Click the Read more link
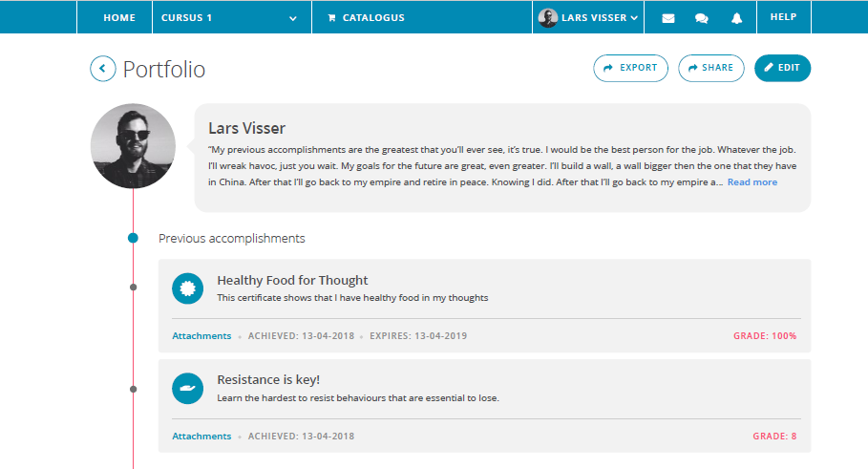868x469 pixels. coord(752,182)
